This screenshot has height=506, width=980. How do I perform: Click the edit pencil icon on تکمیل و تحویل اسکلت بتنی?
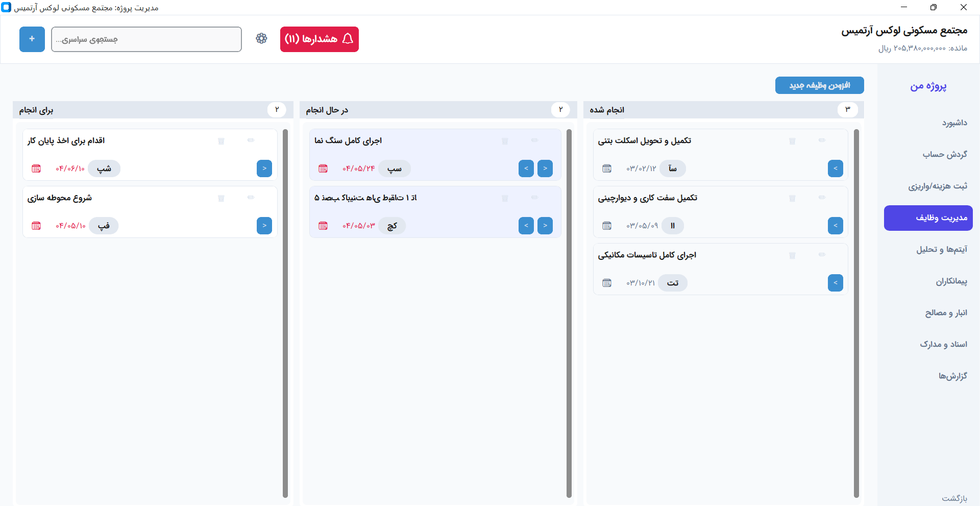pyautogui.click(x=822, y=140)
